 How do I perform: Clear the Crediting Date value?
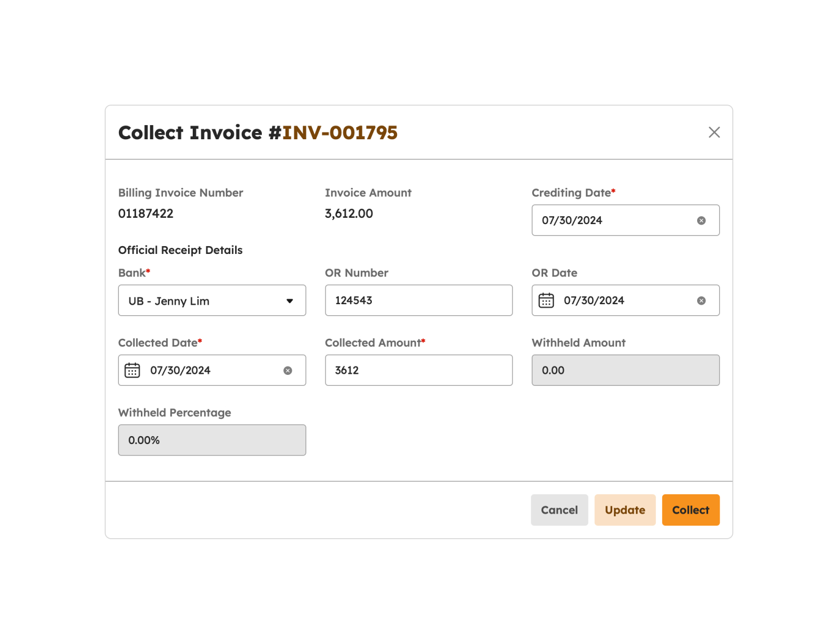point(701,220)
